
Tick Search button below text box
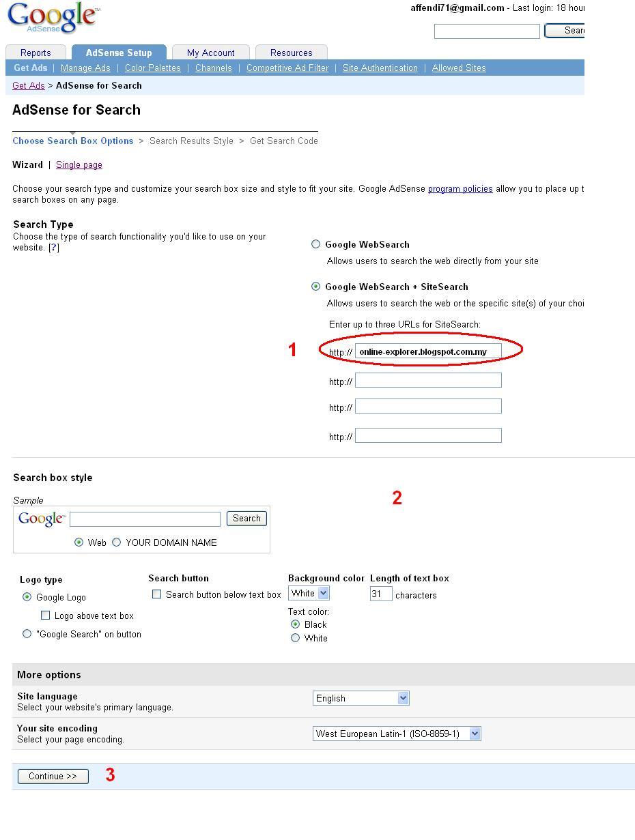[x=156, y=594]
